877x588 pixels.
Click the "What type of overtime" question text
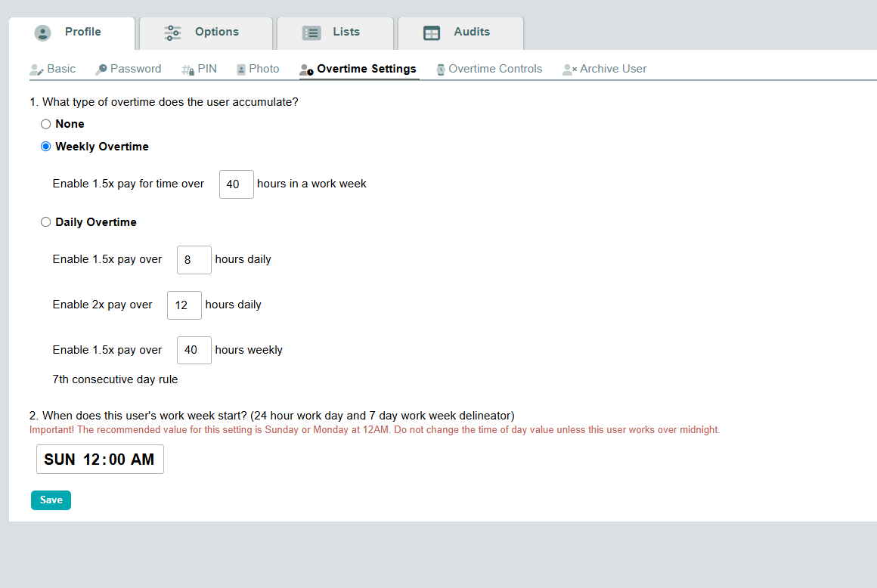(x=164, y=102)
